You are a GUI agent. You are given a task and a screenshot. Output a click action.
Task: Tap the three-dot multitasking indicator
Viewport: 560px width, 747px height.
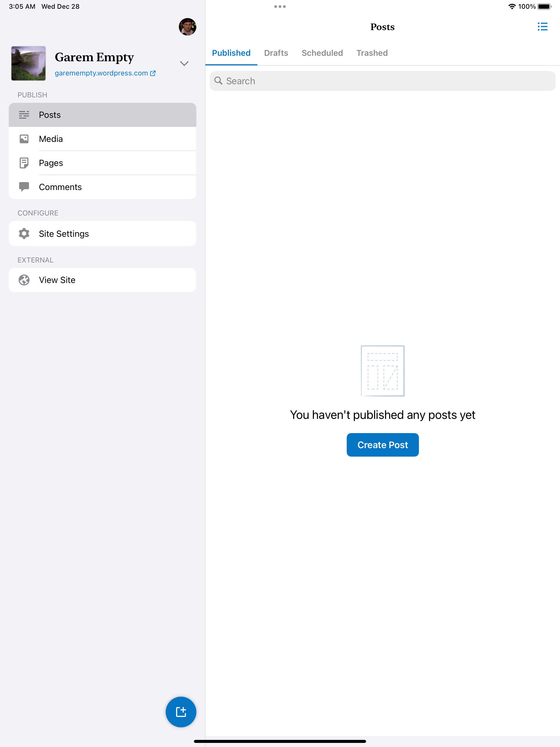tap(280, 6)
